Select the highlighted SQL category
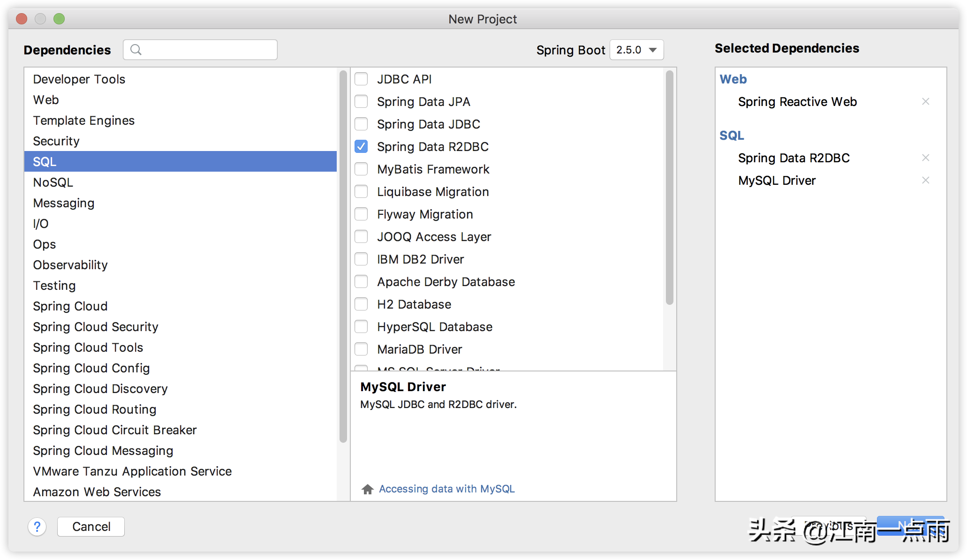The height and width of the screenshot is (560, 967). pyautogui.click(x=181, y=161)
